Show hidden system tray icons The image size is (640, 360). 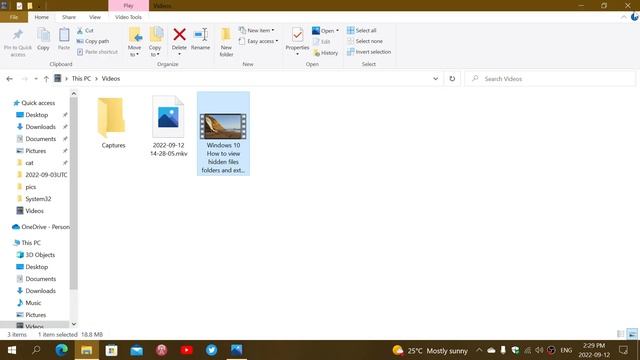pyautogui.click(x=479, y=350)
